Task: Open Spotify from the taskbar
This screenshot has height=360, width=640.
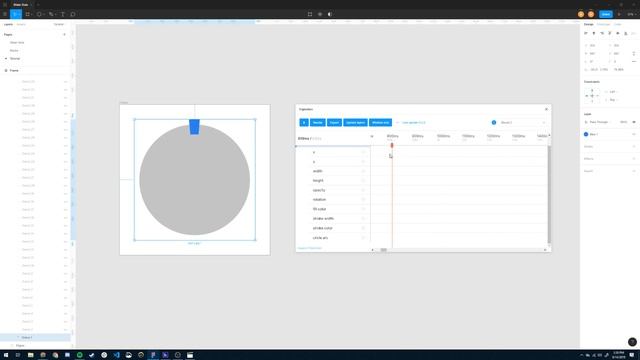Action: pos(80,355)
